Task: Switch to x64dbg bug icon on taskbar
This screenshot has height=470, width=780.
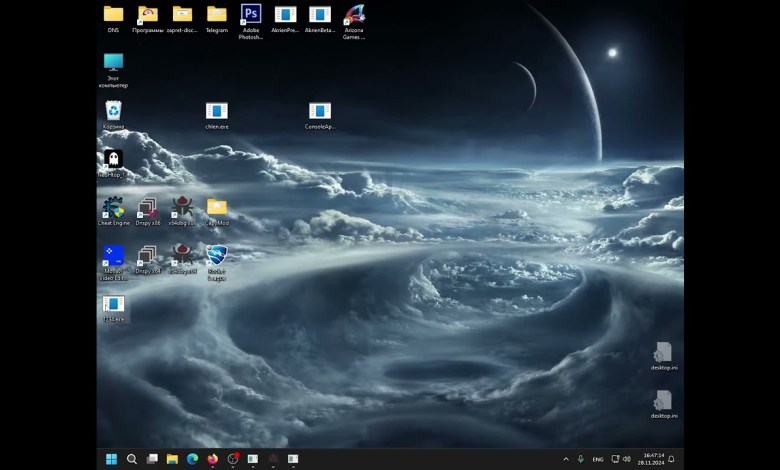Action: point(273,459)
